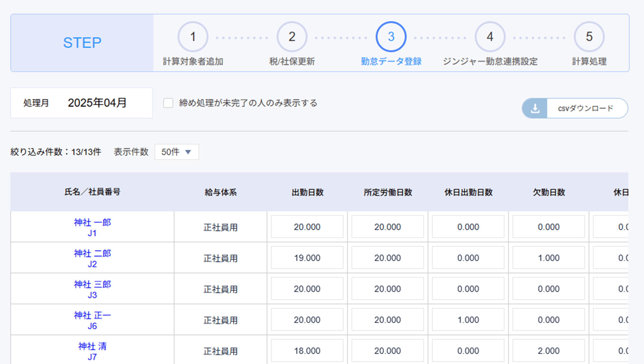Click 出勤日数 field for 神社 二郎
Screen dimensions: 644x364
click(307, 258)
